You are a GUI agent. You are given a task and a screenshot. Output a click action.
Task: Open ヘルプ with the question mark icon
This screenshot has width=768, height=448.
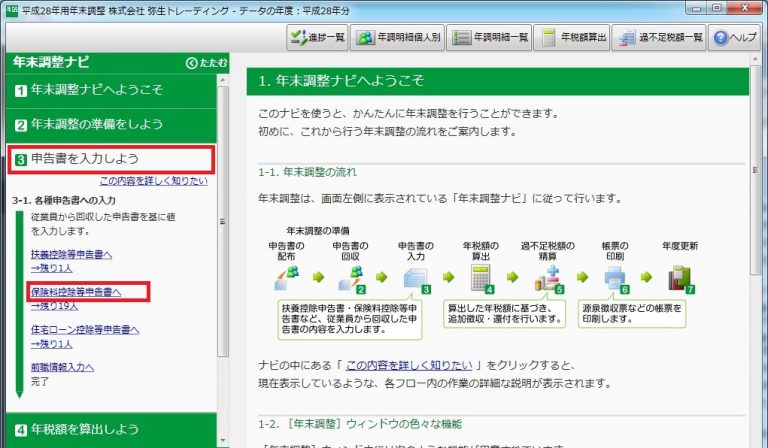(736, 39)
